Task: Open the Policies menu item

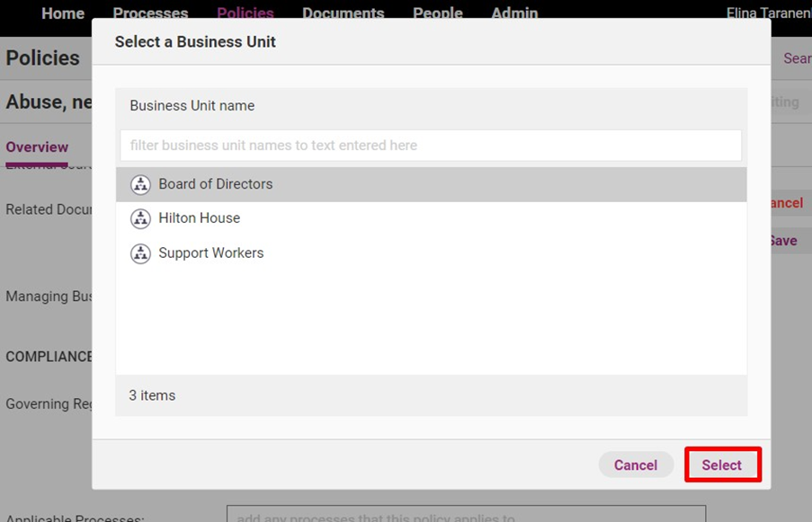Action: [x=245, y=13]
